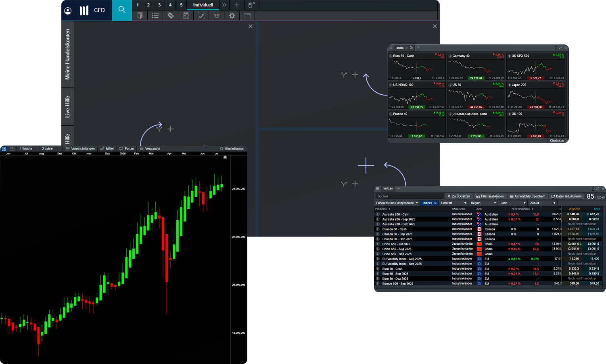
Task: Click the news document icon in the toolbar
Action: pyautogui.click(x=186, y=16)
